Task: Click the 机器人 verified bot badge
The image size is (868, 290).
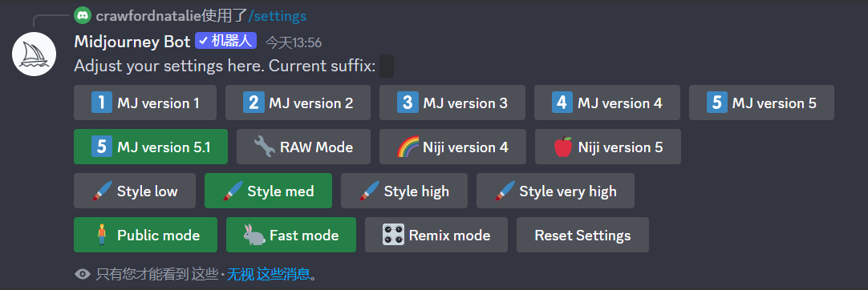Action: pos(226,41)
